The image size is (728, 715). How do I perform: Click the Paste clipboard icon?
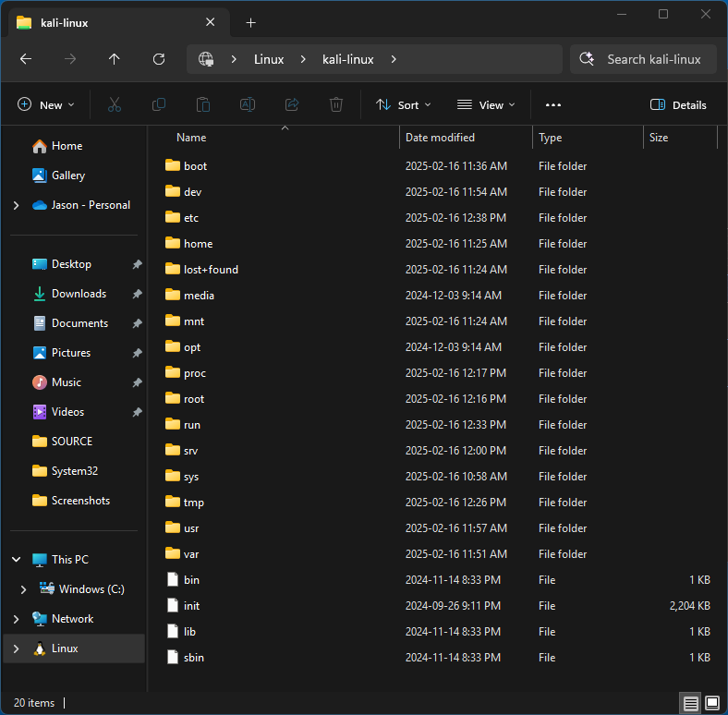(x=203, y=104)
